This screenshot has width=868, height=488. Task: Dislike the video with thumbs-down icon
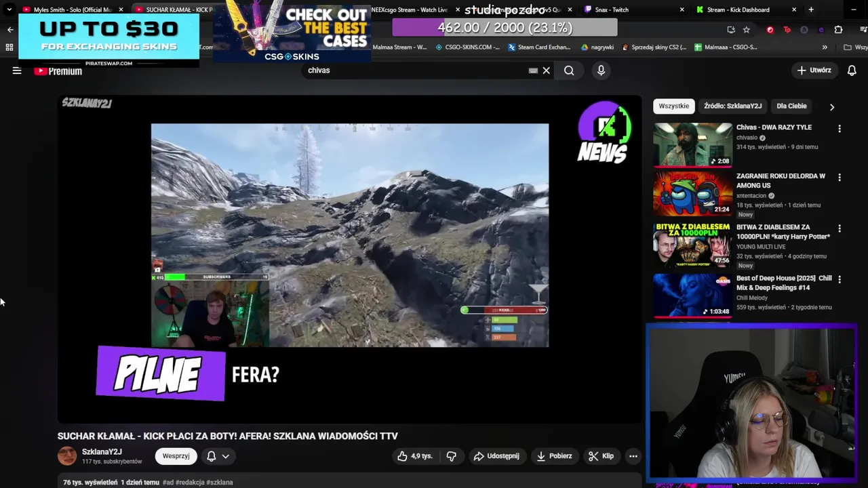[x=452, y=456]
